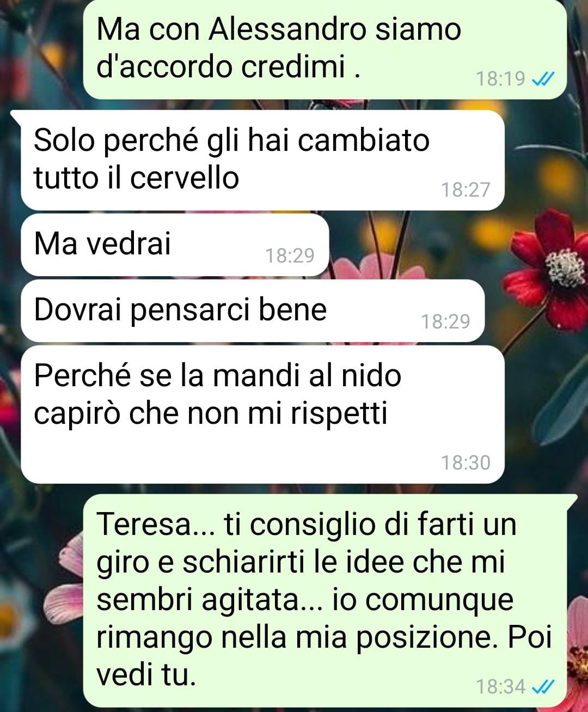
Task: Click the 18:29 timestamp beside 'Ma vedrai'
Action: click(x=290, y=255)
